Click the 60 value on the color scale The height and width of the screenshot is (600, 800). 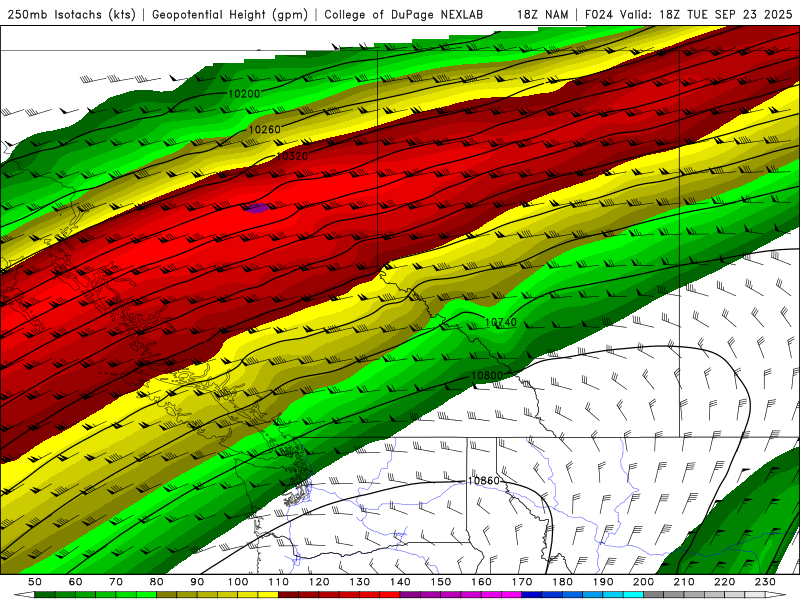(76, 582)
